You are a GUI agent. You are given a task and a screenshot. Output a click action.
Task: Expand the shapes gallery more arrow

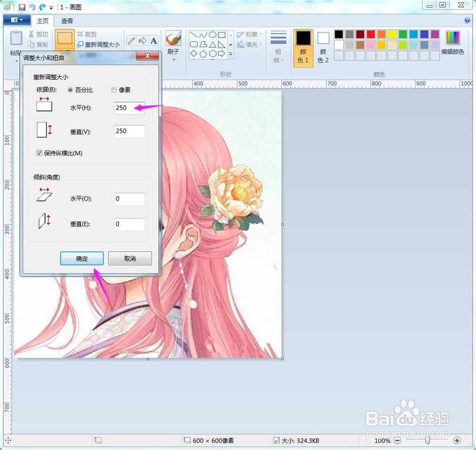(230, 54)
